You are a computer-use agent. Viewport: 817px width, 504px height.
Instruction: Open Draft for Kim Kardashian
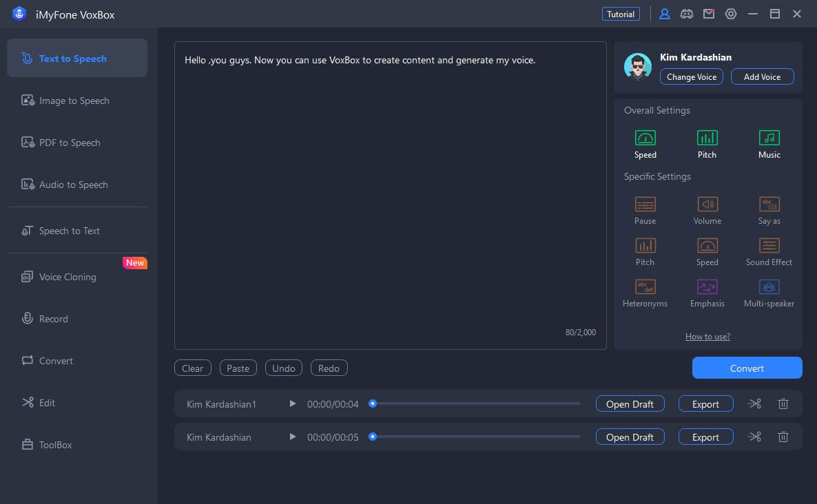(x=630, y=437)
